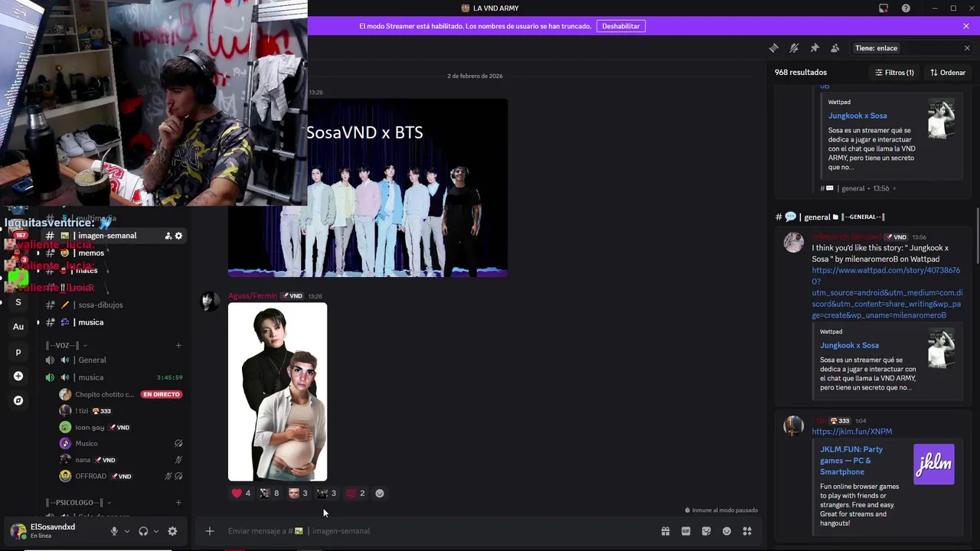The width and height of the screenshot is (980, 551).
Task: Open the GIF picker
Action: [686, 531]
